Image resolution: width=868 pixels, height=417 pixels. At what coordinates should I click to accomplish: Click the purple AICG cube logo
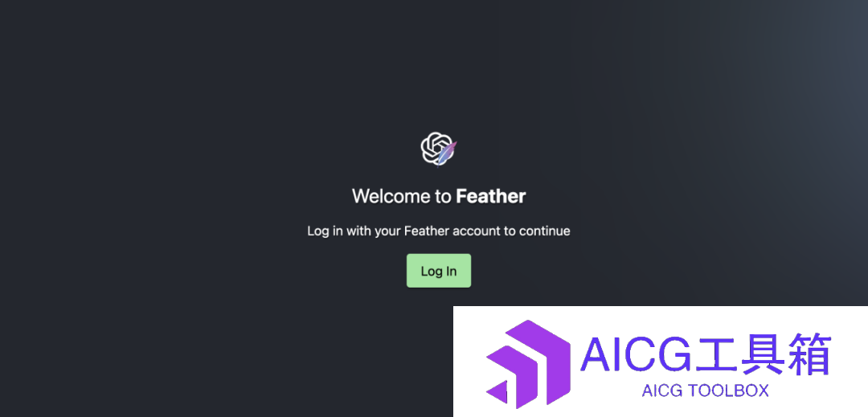click(x=528, y=363)
